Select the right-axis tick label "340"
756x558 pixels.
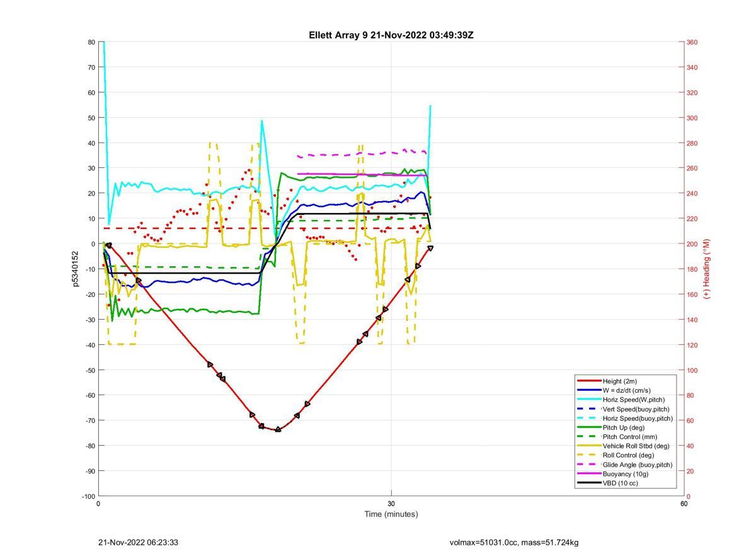(x=692, y=67)
